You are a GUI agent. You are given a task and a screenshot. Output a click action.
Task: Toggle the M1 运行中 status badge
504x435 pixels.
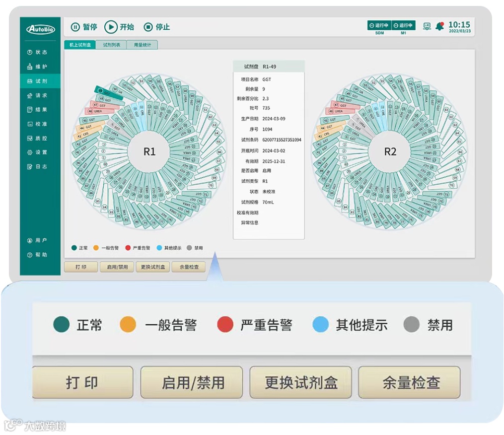coord(404,25)
